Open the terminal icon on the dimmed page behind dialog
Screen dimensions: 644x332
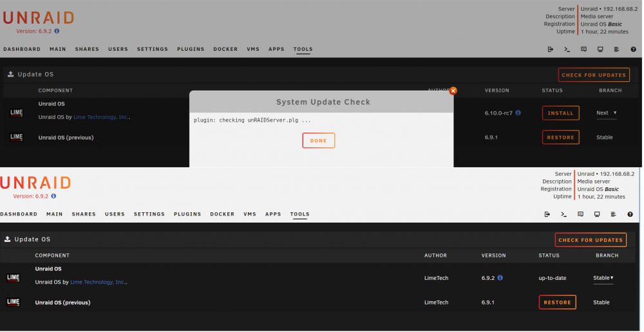pyautogui.click(x=567, y=50)
